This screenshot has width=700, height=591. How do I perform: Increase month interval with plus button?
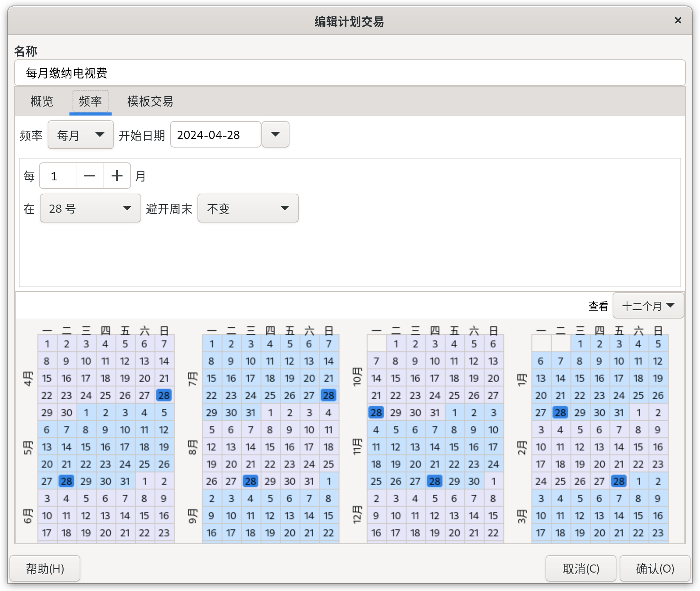(x=117, y=176)
